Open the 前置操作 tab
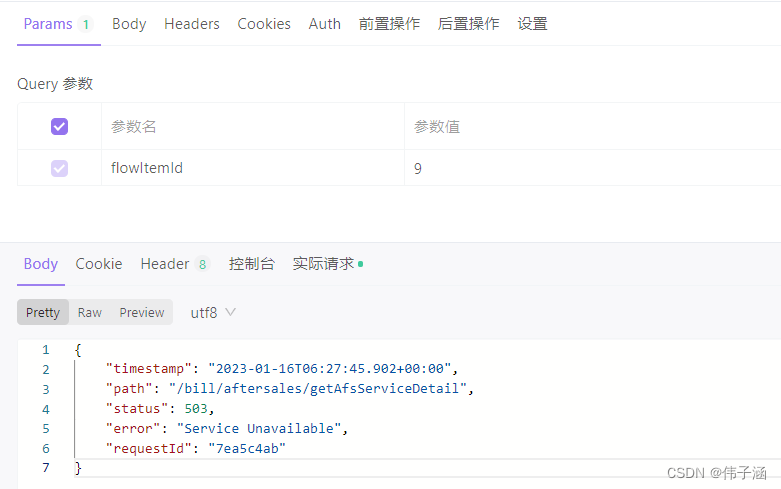 (389, 24)
